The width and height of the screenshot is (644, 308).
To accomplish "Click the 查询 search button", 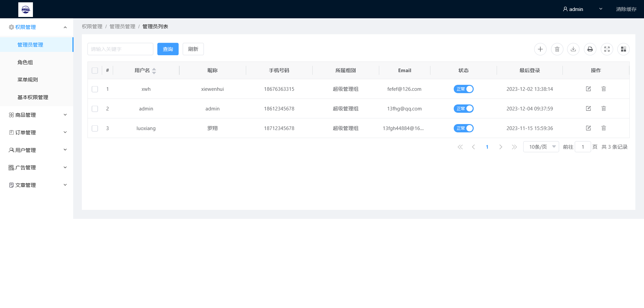I will click(x=168, y=49).
